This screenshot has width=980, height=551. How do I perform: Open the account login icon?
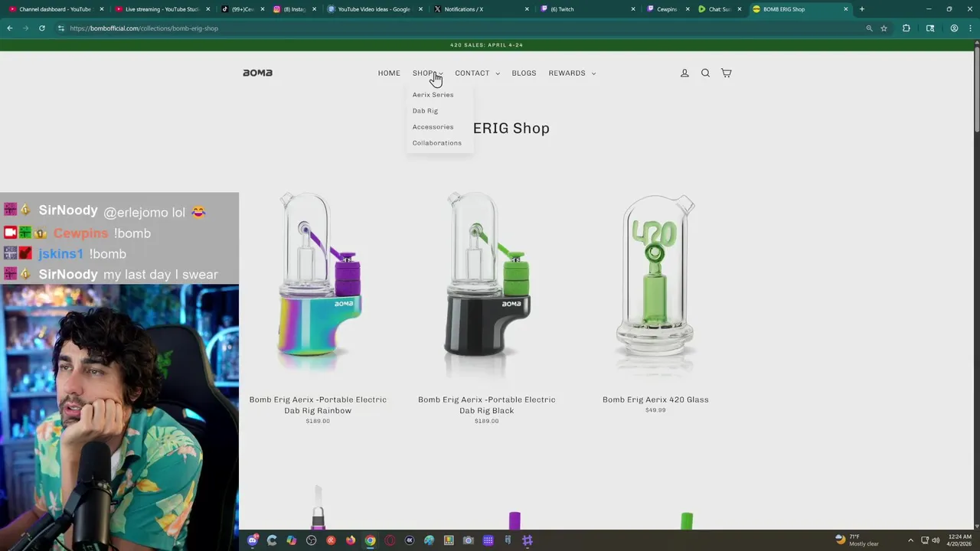[x=684, y=73]
